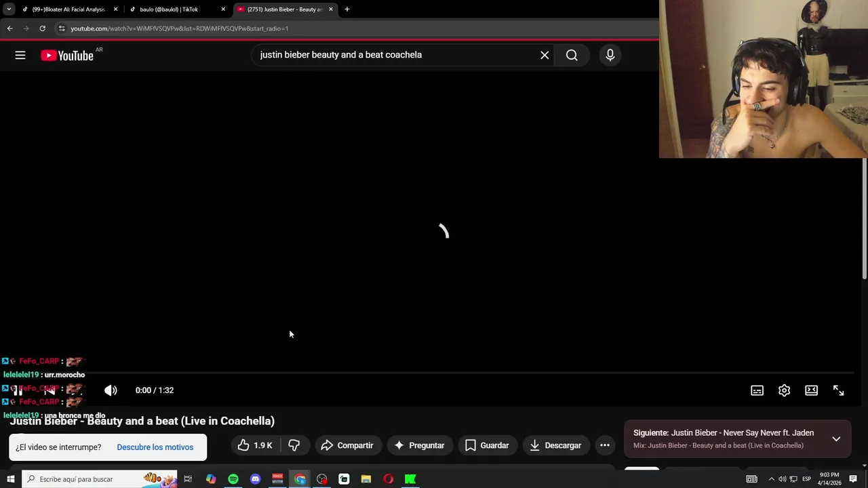Open the green Kick app in taskbar
This screenshot has height=488, width=868.
(410, 479)
